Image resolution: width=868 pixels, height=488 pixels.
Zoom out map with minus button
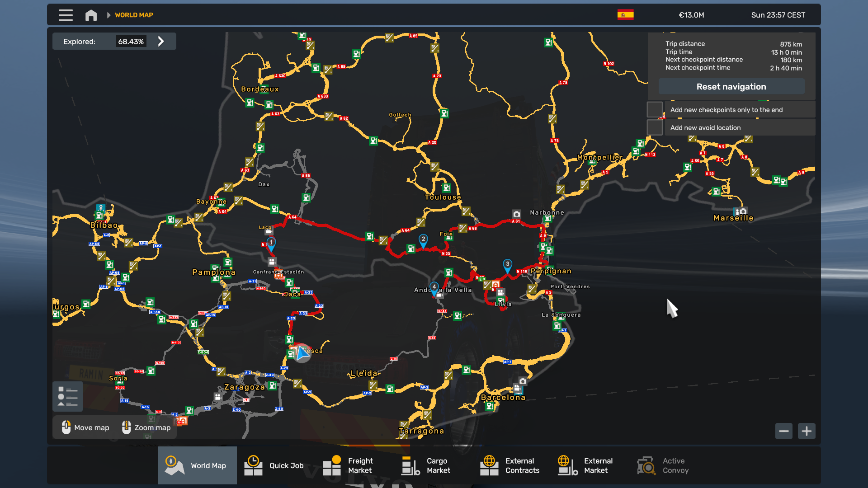tap(783, 431)
